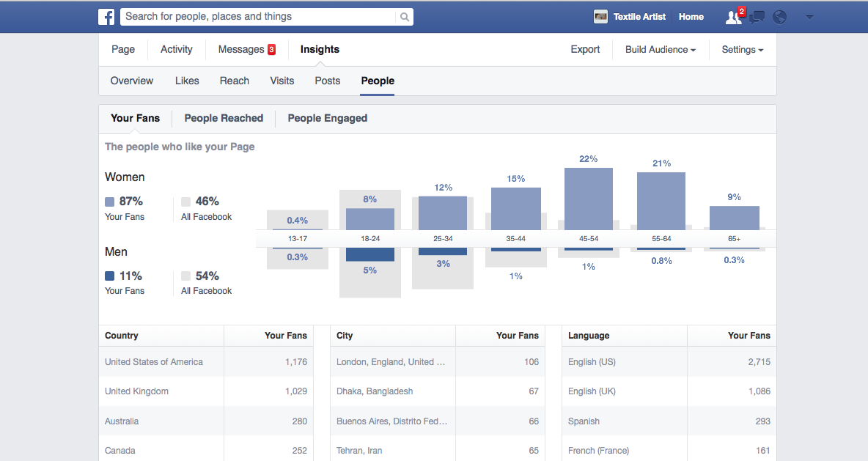The width and height of the screenshot is (868, 461).
Task: Click the Textile Artist profile thumbnail
Action: point(600,17)
